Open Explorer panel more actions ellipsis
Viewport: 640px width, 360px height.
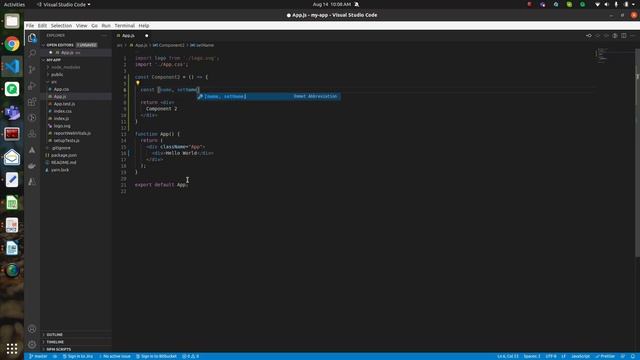pyautogui.click(x=104, y=36)
